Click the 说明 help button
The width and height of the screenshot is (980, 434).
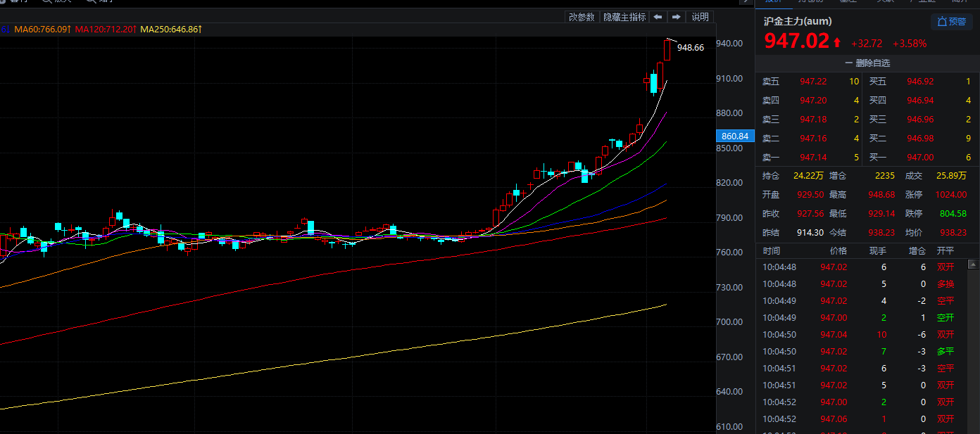point(700,17)
